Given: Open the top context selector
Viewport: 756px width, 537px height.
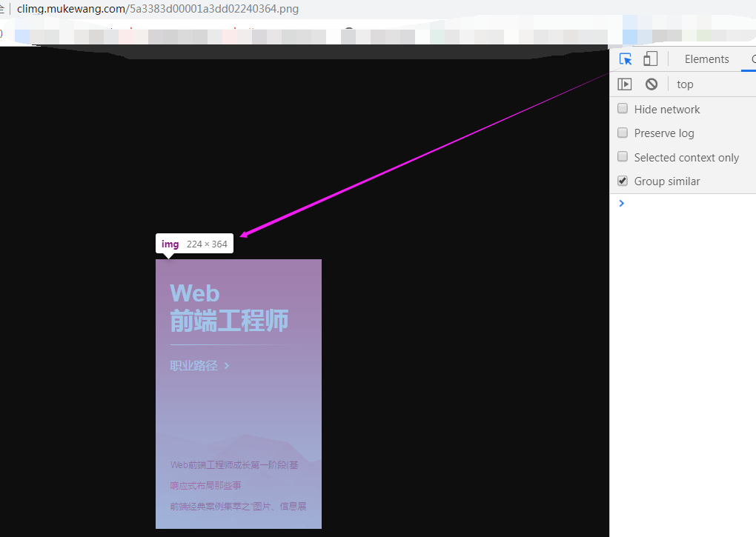Looking at the screenshot, I should [x=685, y=84].
